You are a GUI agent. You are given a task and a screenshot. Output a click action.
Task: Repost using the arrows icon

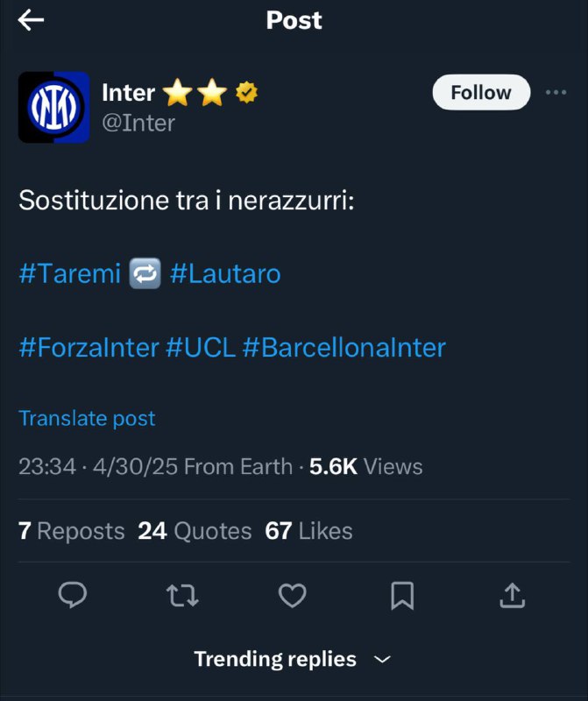(x=182, y=596)
